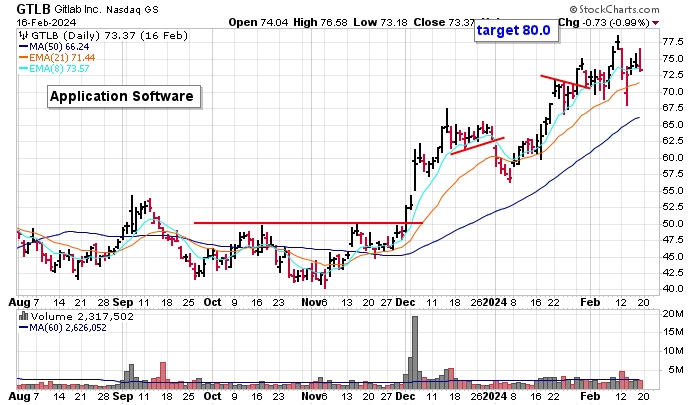Viewport: 700px width, 405px height.
Task: Click the Chg -0.73 (-0.99%) value
Action: [x=604, y=22]
